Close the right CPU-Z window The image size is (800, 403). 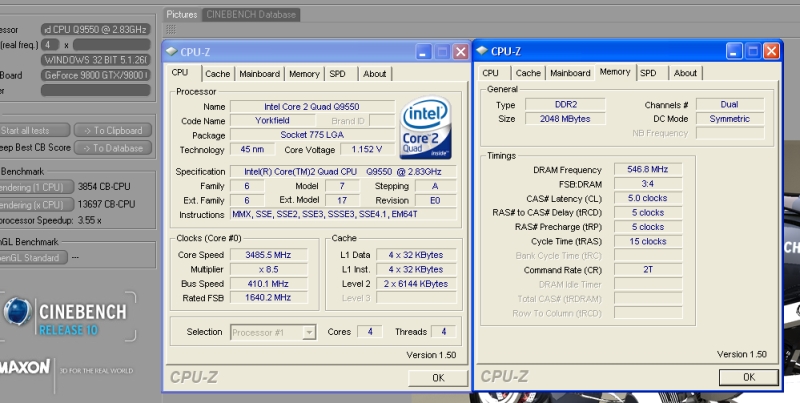click(771, 51)
